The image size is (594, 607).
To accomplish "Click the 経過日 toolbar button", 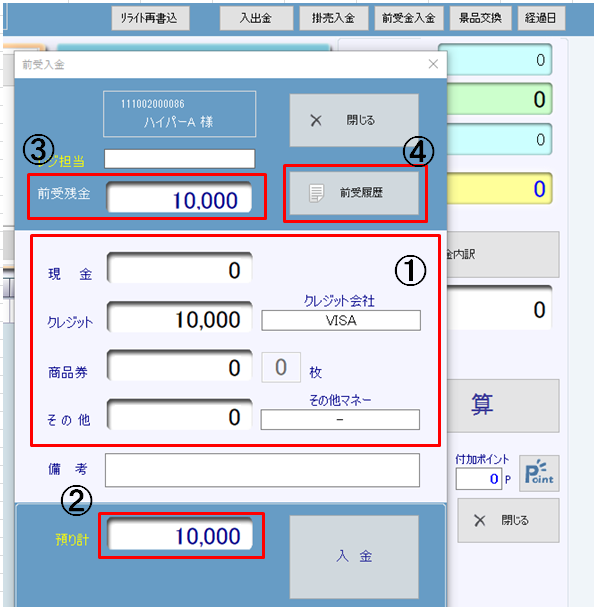I will (x=541, y=18).
